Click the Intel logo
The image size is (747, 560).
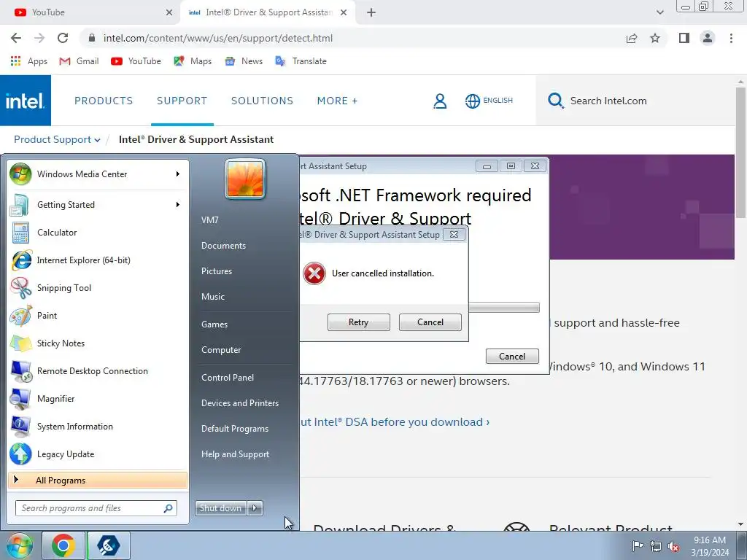pos(26,101)
